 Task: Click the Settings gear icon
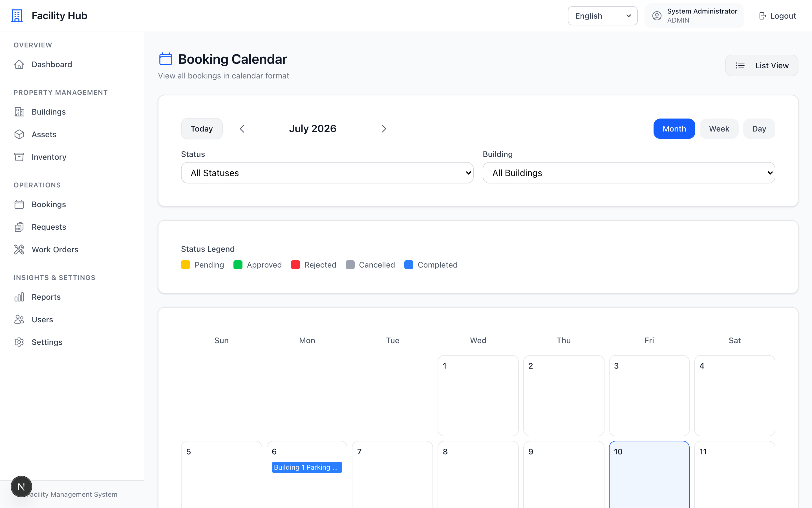[x=19, y=342]
